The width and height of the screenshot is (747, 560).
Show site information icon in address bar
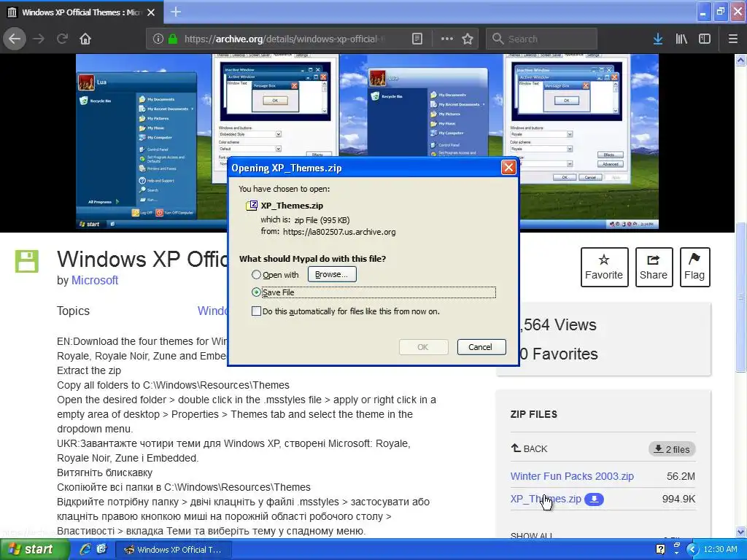coord(158,39)
